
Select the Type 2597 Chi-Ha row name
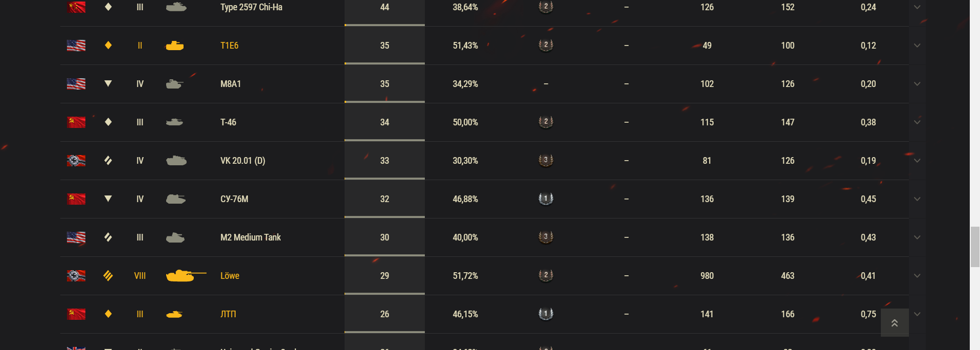coord(251,7)
